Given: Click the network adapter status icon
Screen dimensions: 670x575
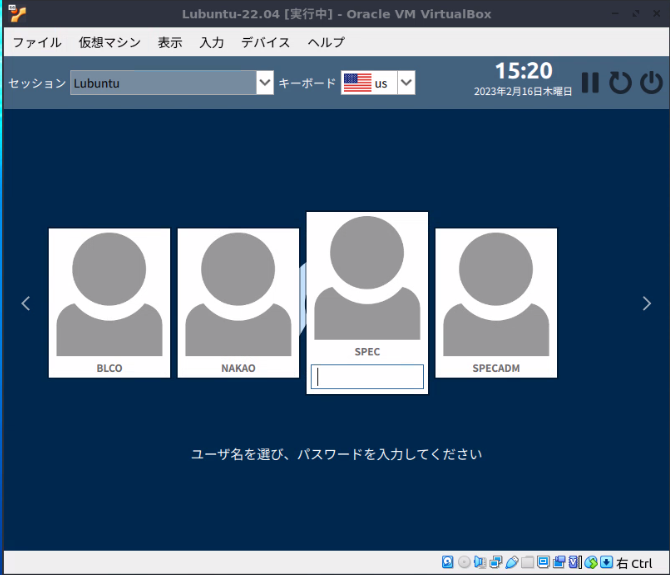Looking at the screenshot, I should (495, 562).
